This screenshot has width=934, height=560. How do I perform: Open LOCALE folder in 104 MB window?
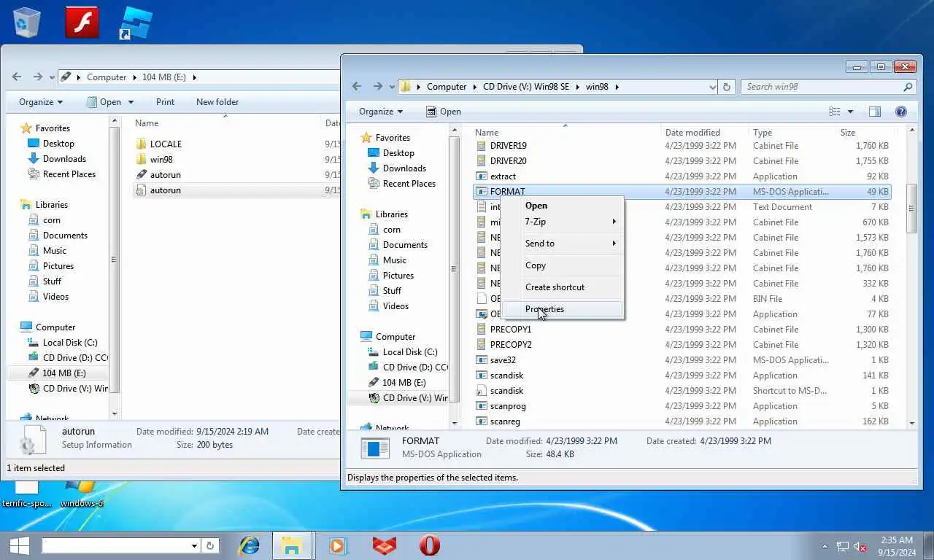click(166, 144)
